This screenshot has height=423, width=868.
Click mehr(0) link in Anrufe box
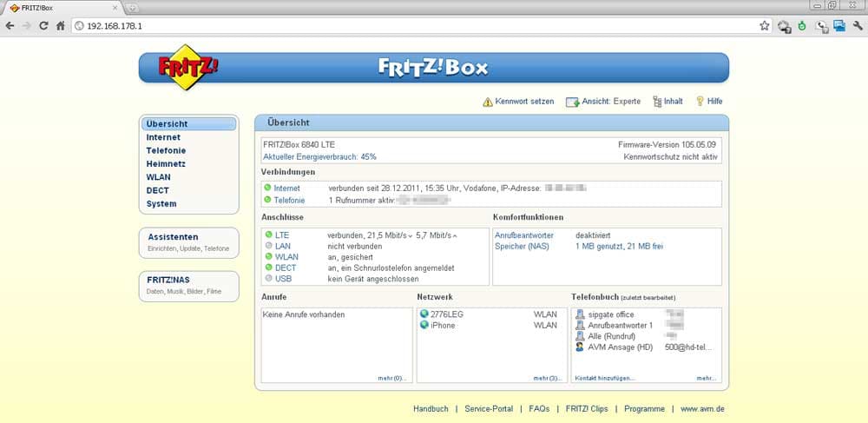392,378
